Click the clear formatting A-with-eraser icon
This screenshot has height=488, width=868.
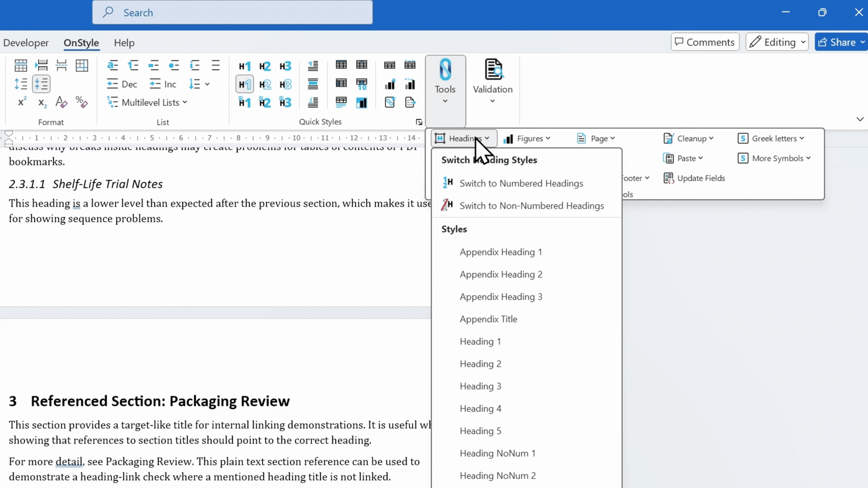61,103
